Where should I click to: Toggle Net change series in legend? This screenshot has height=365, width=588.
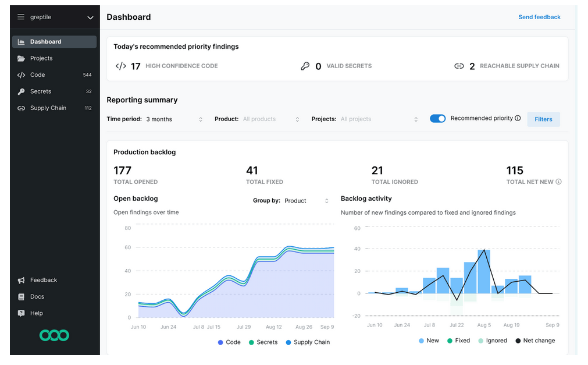tap(535, 341)
